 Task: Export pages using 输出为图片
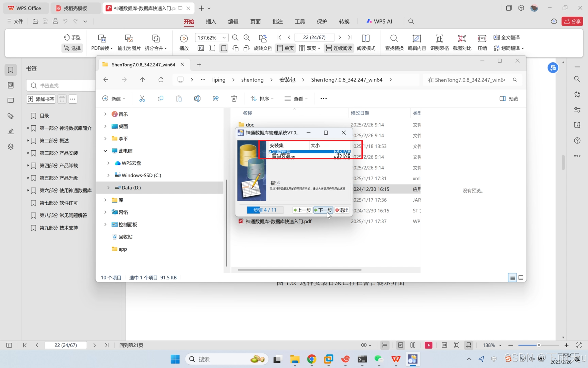coord(129,42)
